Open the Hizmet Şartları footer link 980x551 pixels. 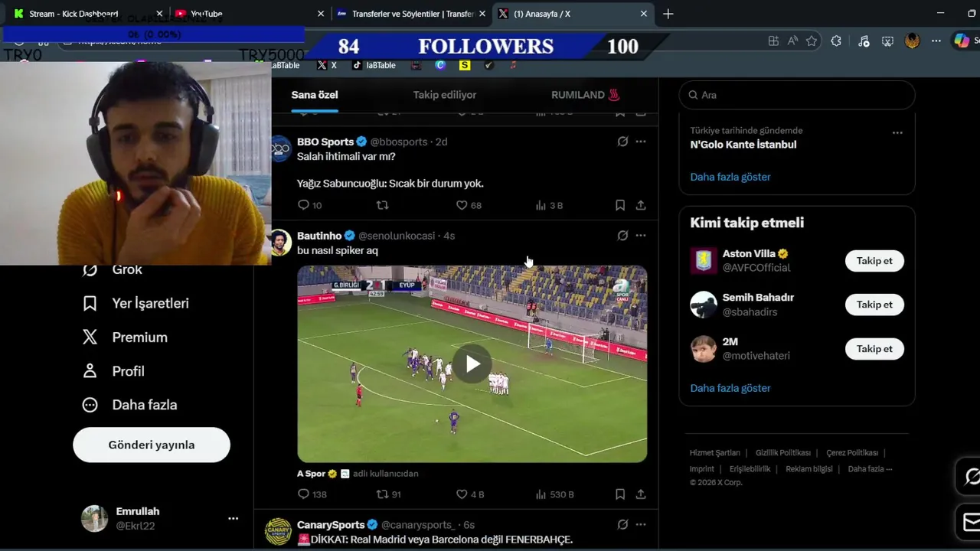click(715, 453)
